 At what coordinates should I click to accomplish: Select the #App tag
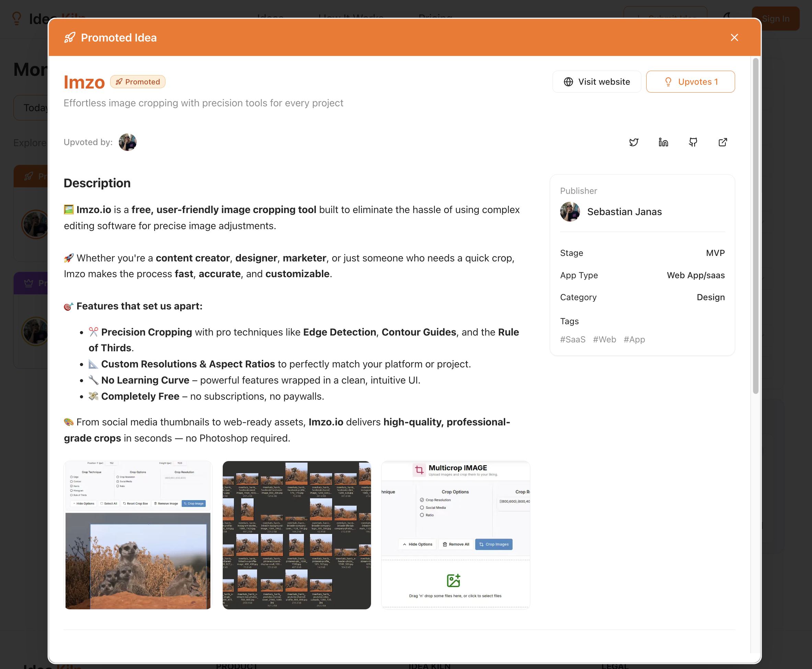click(634, 339)
